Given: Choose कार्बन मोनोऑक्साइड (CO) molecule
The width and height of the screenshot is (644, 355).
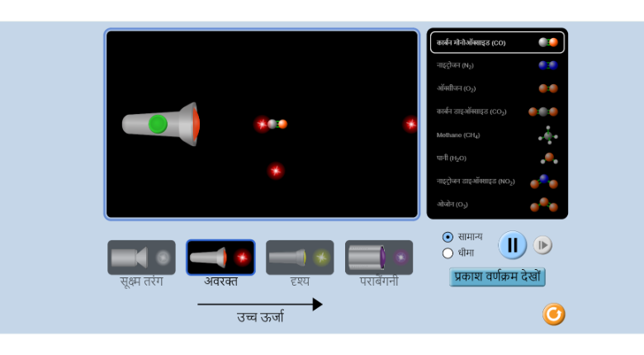Looking at the screenshot, I should click(x=497, y=42).
